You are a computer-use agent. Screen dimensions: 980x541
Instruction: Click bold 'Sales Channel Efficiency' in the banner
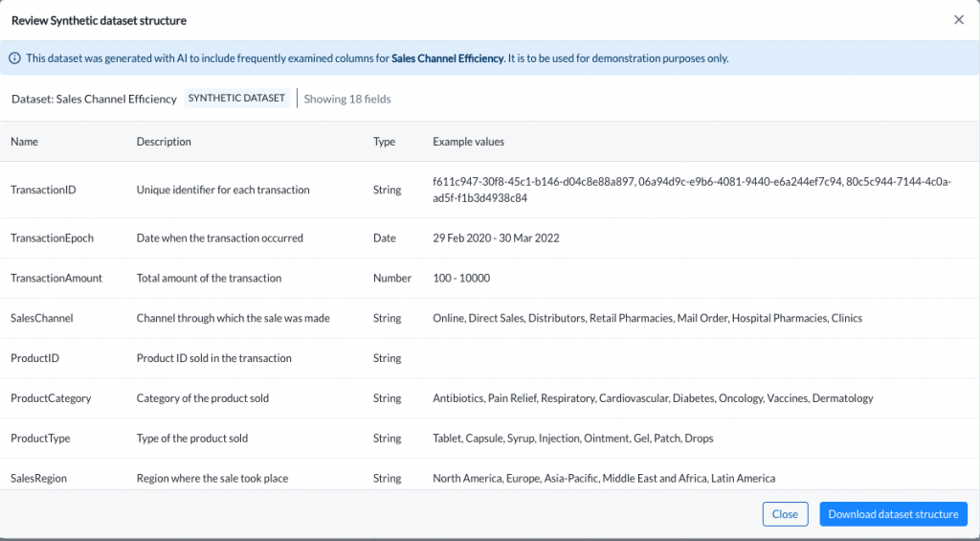coord(447,58)
